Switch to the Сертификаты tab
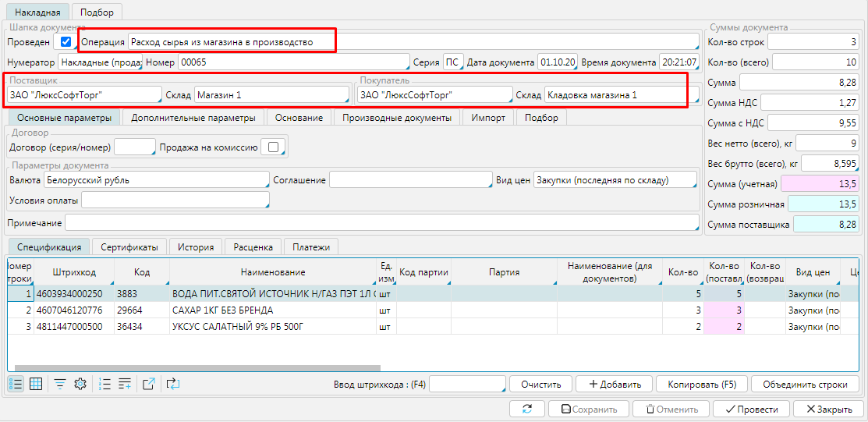This screenshot has height=422, width=868. pos(129,247)
